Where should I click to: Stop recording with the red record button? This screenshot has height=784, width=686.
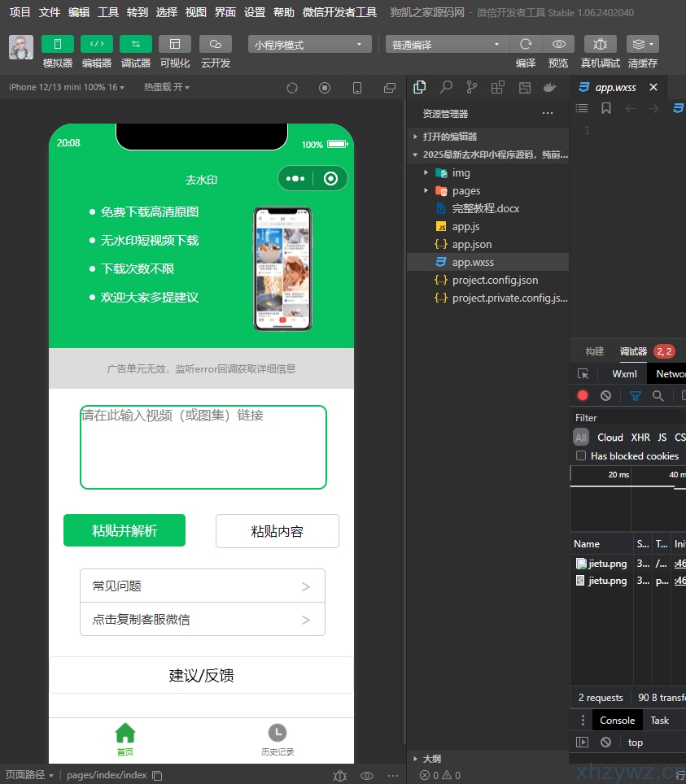click(581, 396)
